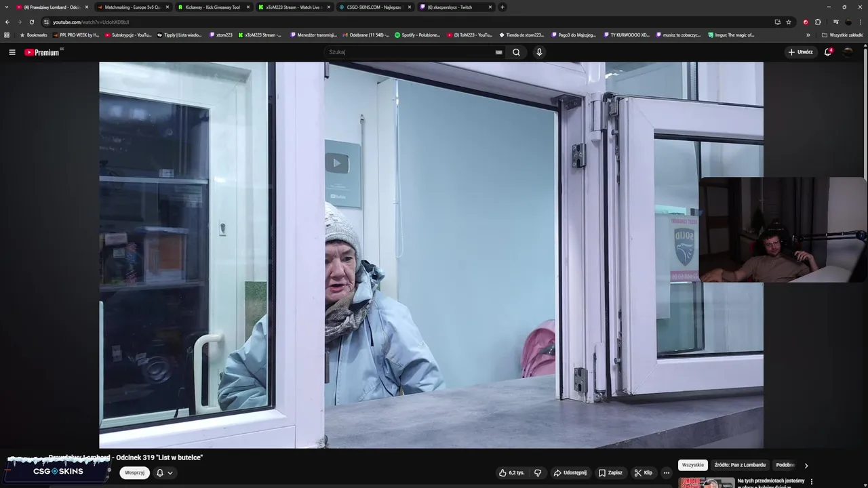The image size is (868, 488).
Task: Switch to CSGO-SKINS.COM tab
Action: click(x=374, y=7)
